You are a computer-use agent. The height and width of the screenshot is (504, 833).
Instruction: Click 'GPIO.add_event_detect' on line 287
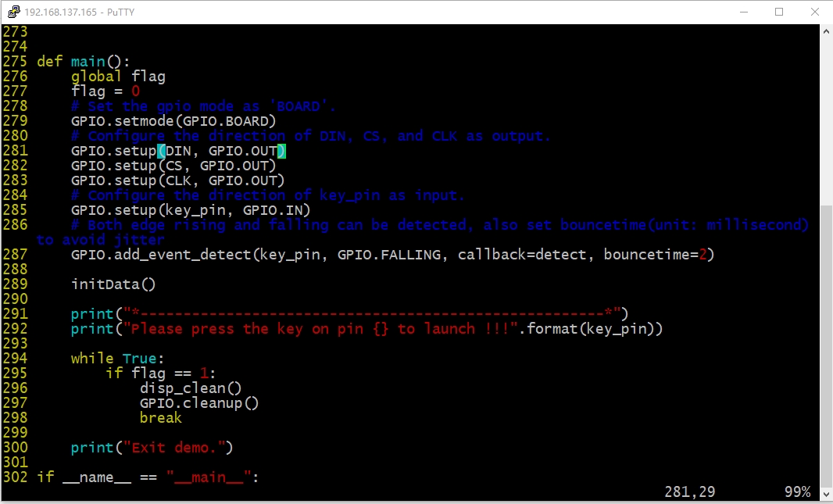(161, 255)
